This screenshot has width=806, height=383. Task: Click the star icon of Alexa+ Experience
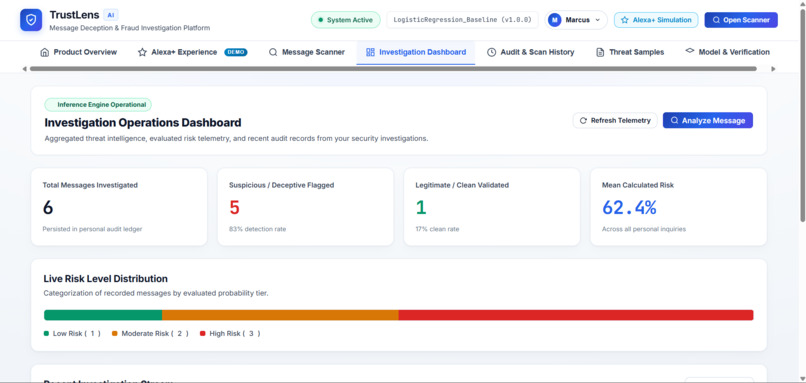pos(142,52)
